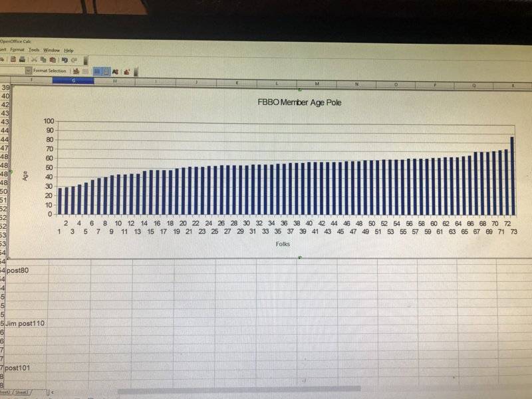Screen dimensions: 532x399
Task: Click the Scale Text icon
Action: 115,70
